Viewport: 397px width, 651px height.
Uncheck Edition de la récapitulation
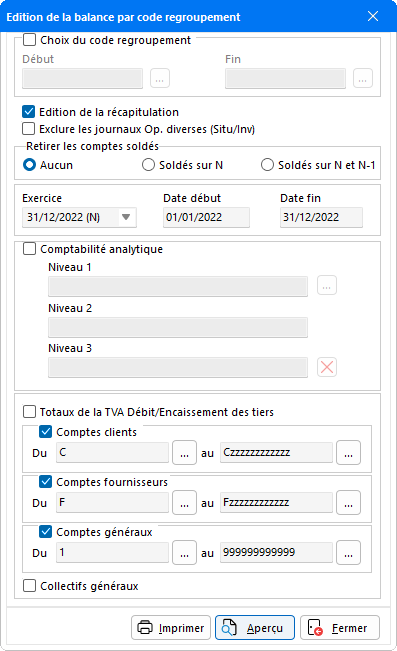(x=29, y=112)
